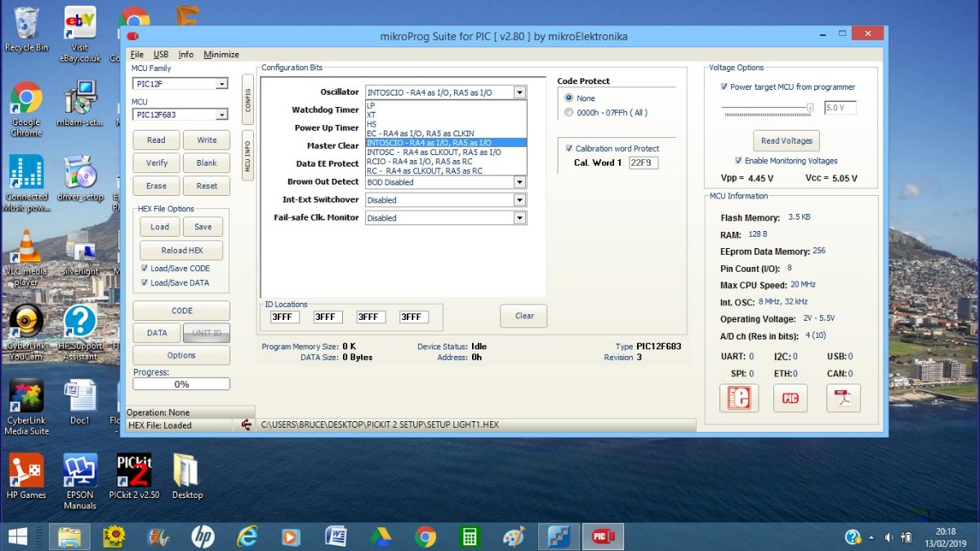This screenshot has width=980, height=551.
Task: Click the USB status icon beside HEX file path
Action: tap(247, 424)
